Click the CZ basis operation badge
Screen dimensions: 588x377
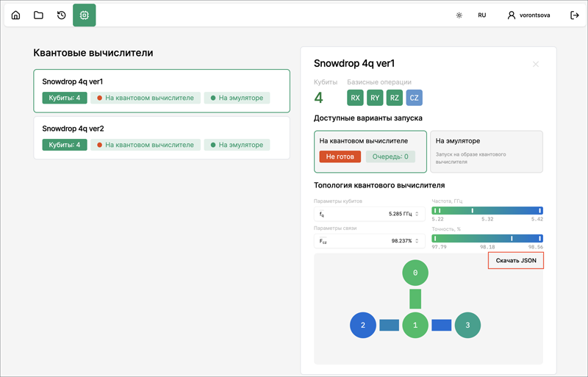pyautogui.click(x=415, y=97)
